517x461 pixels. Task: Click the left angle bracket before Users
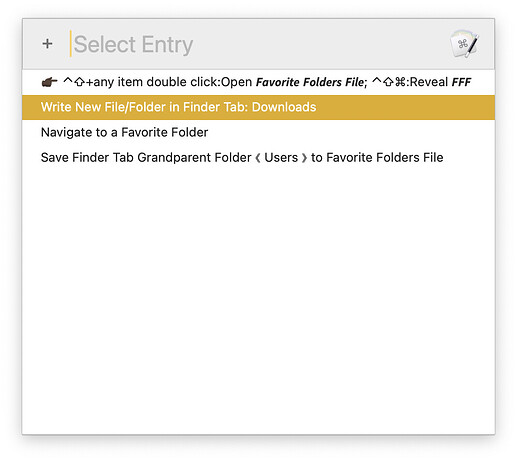(258, 157)
